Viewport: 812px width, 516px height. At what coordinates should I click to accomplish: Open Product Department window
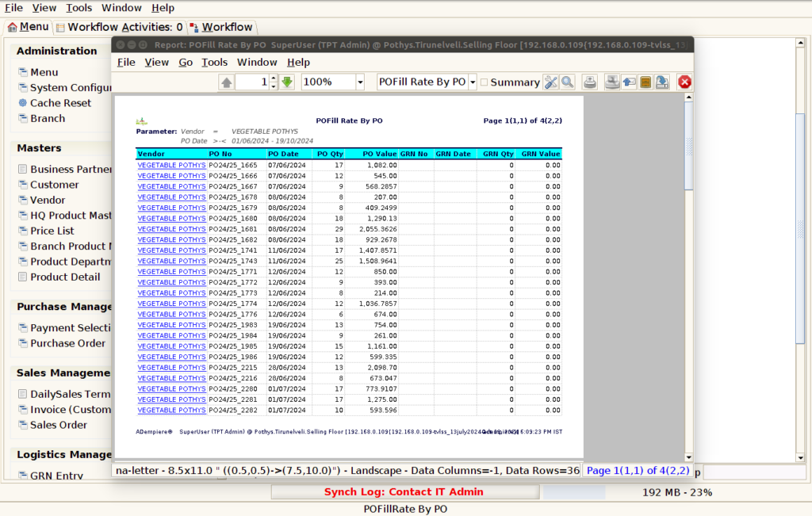(x=65, y=262)
